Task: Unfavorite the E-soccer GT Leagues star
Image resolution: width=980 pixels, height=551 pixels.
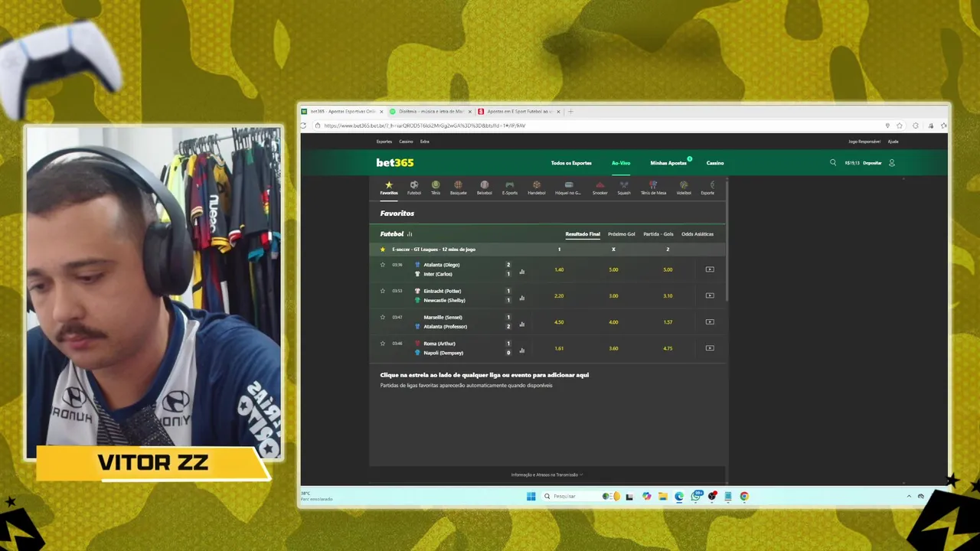Action: 383,249
